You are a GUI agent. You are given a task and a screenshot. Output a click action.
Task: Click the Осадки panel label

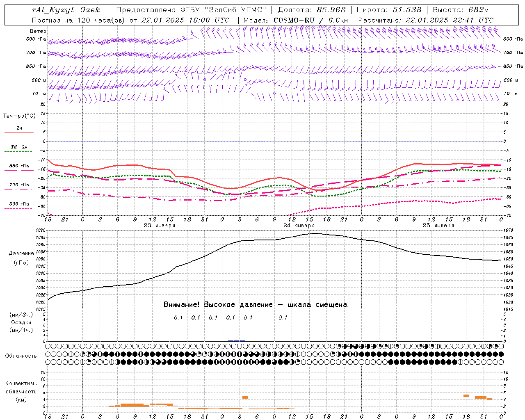tap(21, 322)
